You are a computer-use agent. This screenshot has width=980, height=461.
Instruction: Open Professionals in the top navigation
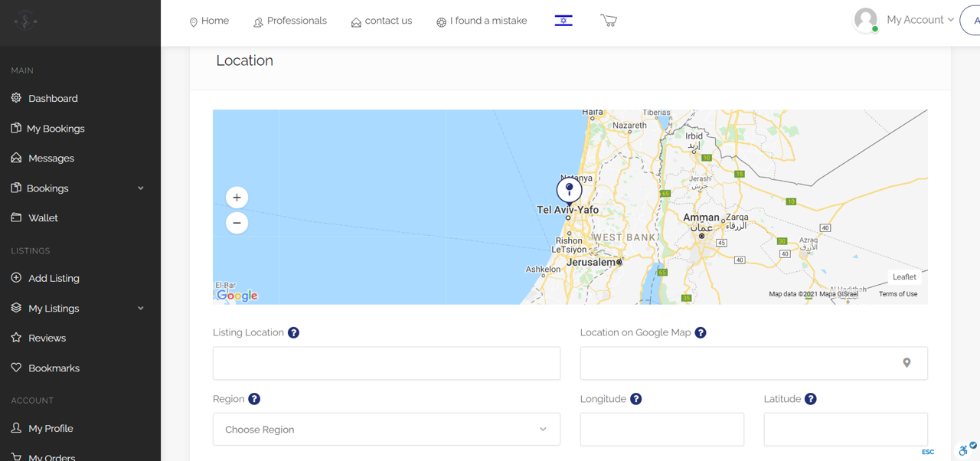coord(290,21)
